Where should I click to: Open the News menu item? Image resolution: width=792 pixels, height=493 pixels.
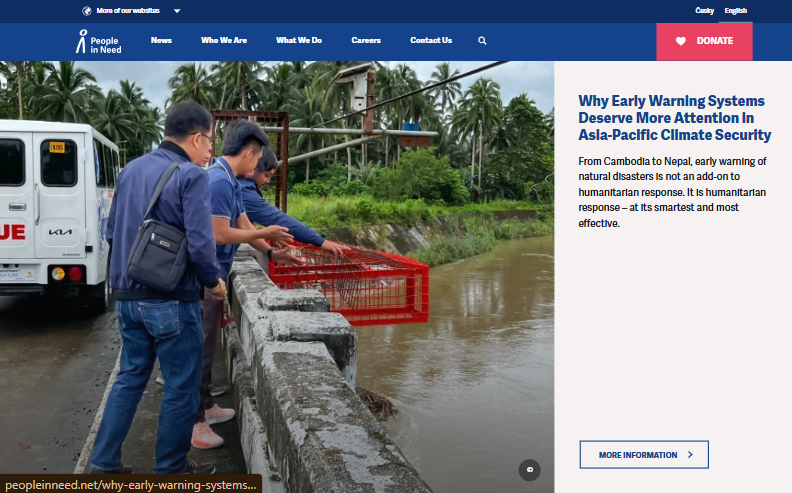[161, 40]
